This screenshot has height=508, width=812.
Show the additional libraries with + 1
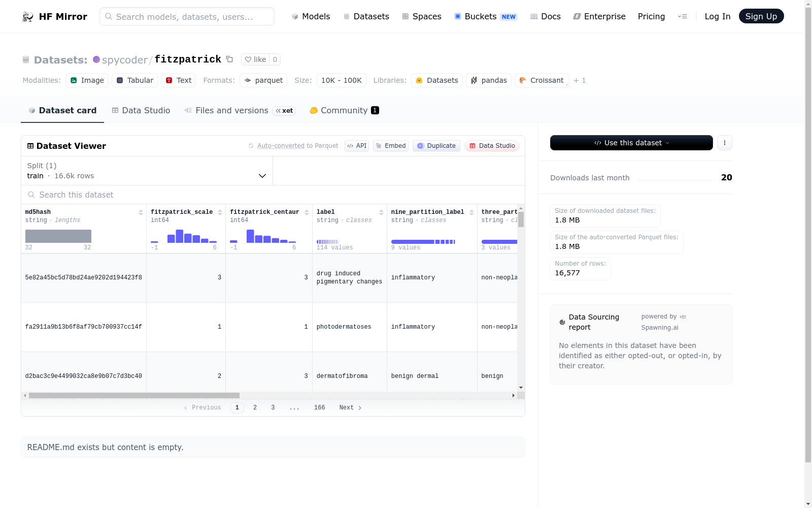point(580,80)
